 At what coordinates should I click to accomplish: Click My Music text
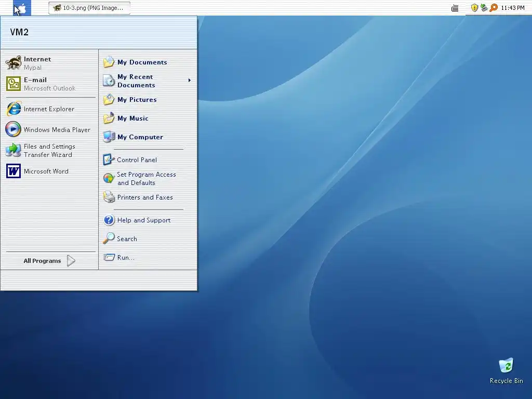pos(133,118)
